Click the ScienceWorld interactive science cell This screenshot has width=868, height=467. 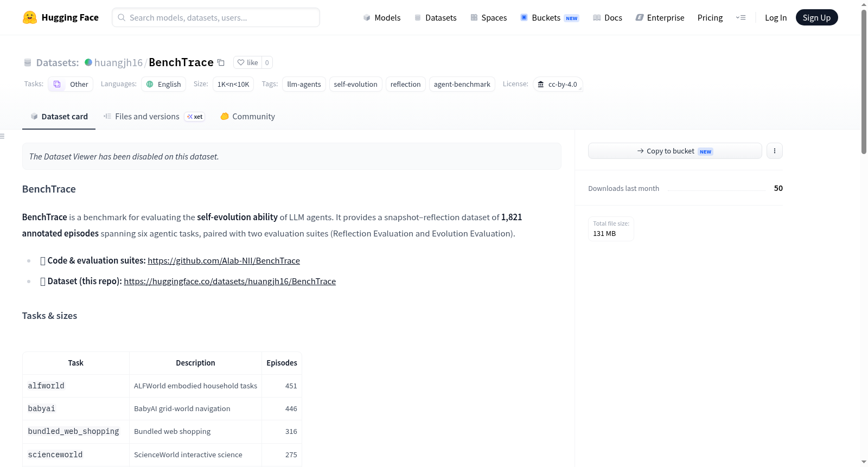click(x=195, y=455)
